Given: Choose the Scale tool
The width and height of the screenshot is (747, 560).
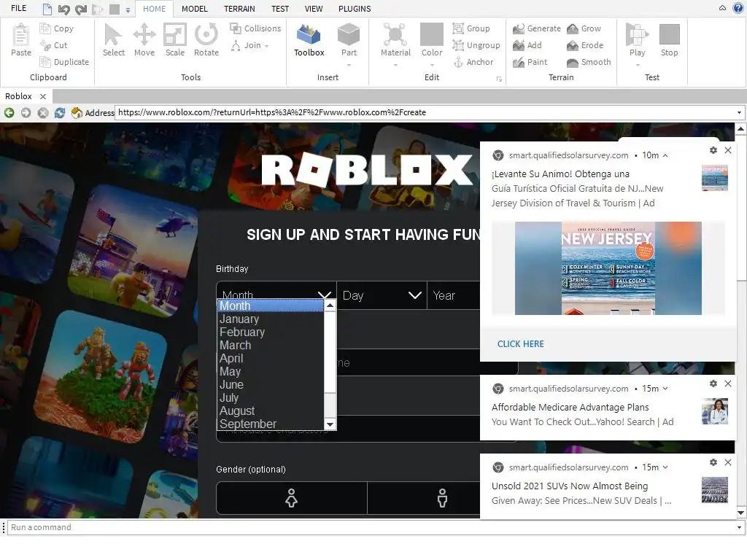Looking at the screenshot, I should (x=175, y=41).
